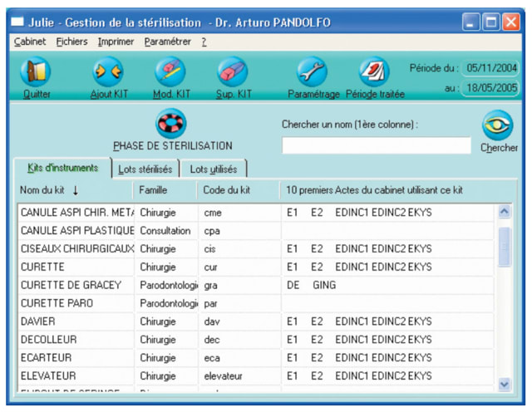Open Paramétrage wrench settings
This screenshot has height=412, width=532.
(313, 72)
